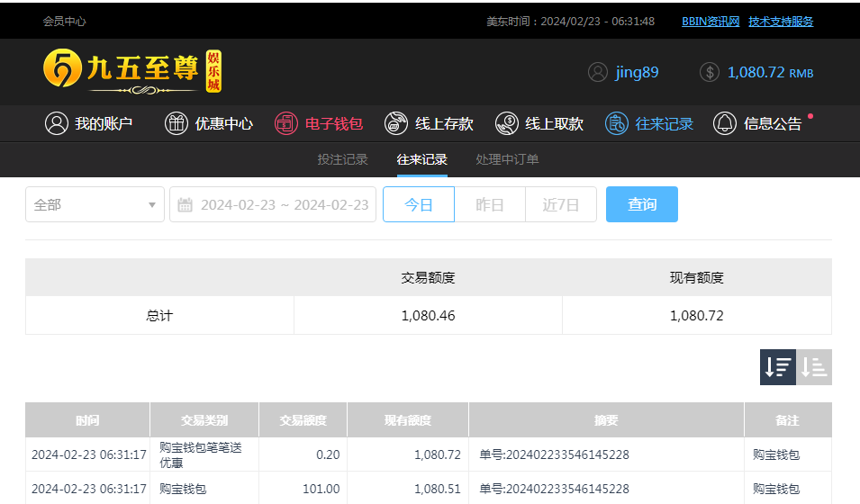Select the 往来记录 records icon
Screen dimensions: 860x504
click(617, 123)
